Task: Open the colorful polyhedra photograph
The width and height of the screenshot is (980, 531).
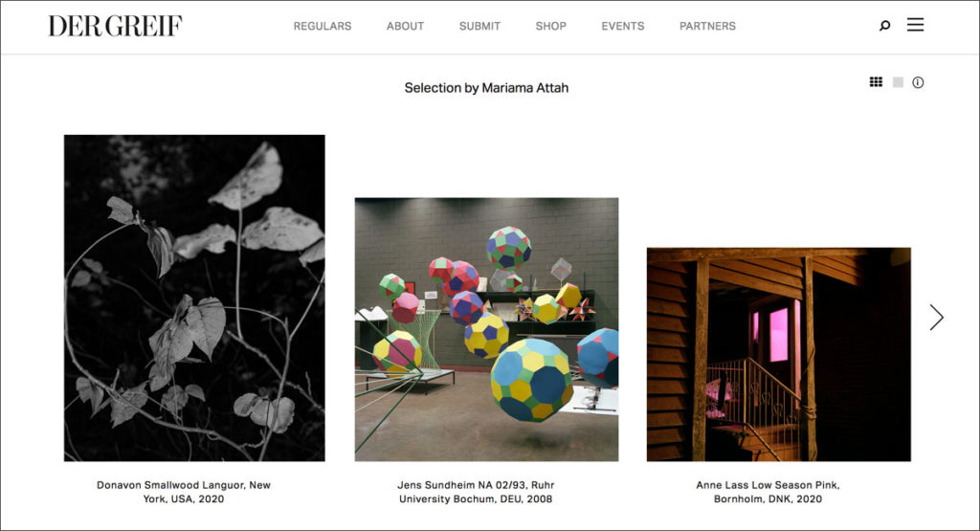Action: tap(486, 330)
